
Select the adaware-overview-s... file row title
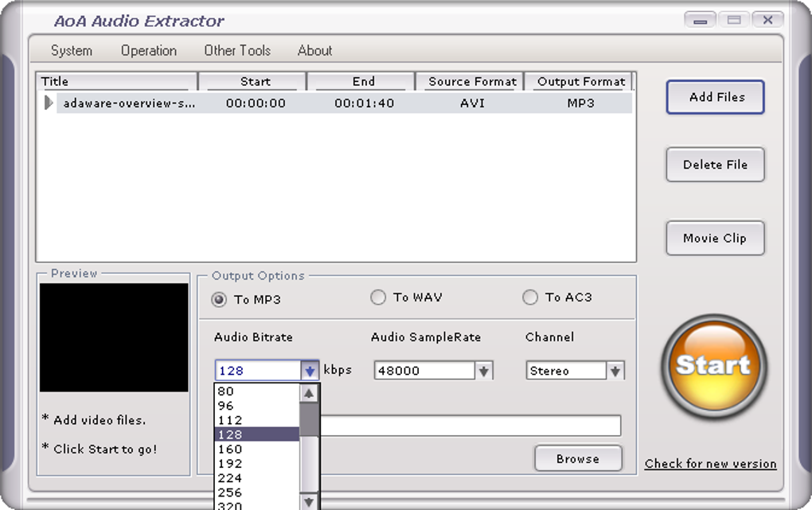(129, 103)
